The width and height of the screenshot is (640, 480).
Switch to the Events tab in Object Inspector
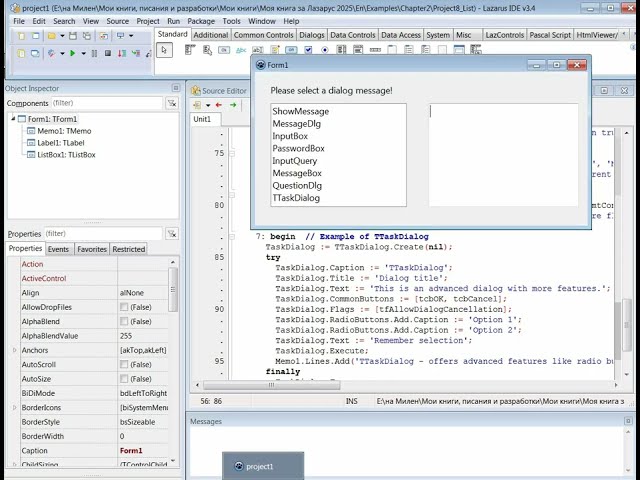click(58, 249)
